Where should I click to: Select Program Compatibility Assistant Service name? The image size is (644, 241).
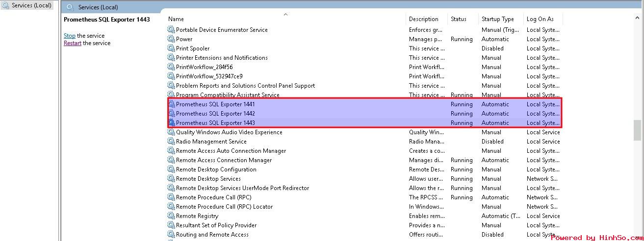(228, 95)
